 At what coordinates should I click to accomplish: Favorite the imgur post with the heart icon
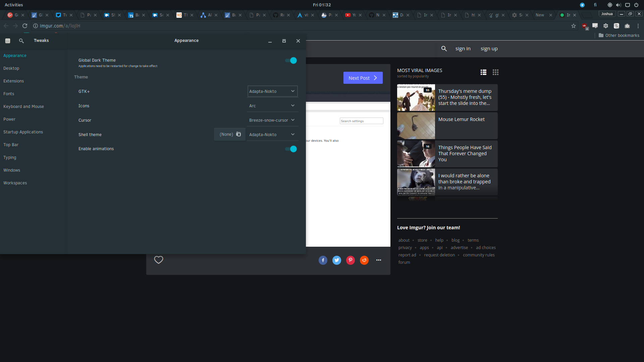(x=159, y=260)
